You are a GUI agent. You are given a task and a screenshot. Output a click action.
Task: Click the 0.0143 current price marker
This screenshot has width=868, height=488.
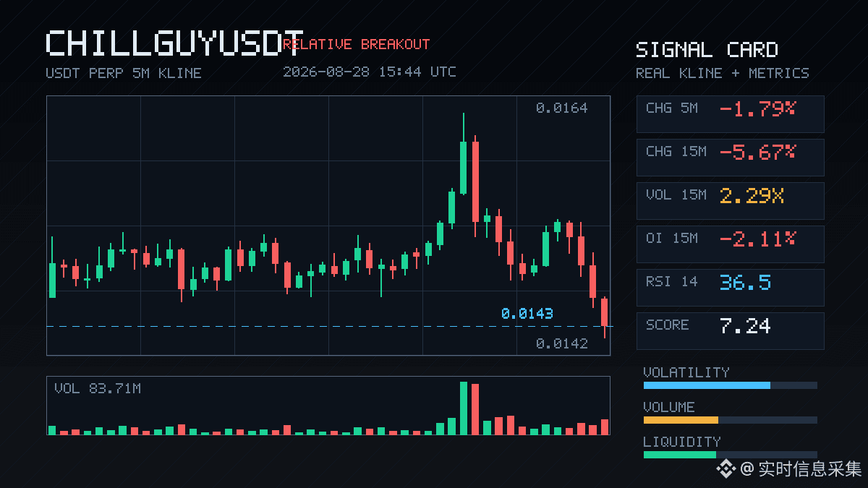click(527, 313)
